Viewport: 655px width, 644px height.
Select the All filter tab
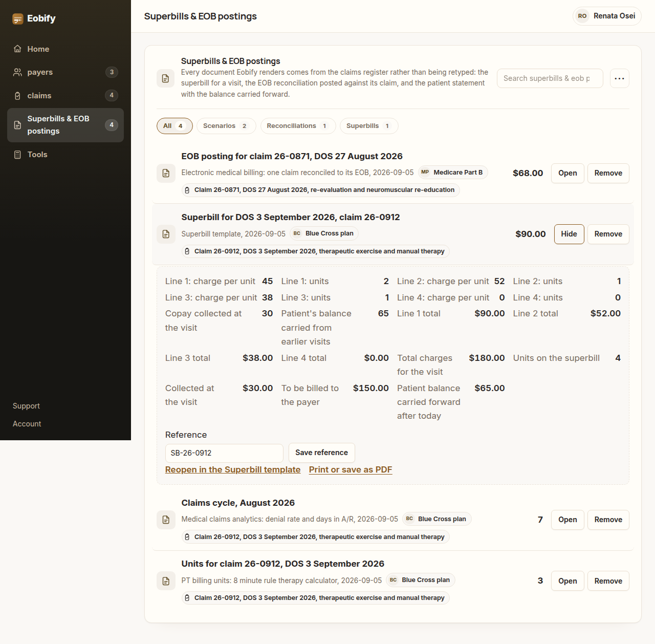coord(174,126)
